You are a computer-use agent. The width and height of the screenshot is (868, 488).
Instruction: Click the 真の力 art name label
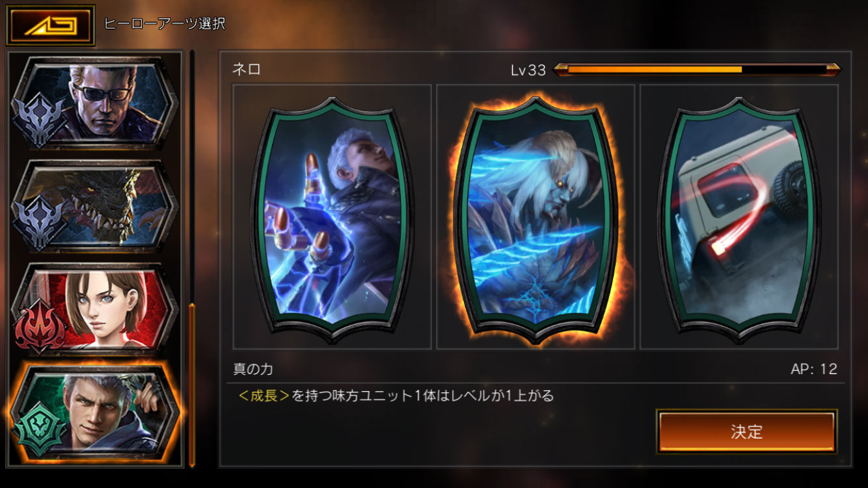(253, 369)
